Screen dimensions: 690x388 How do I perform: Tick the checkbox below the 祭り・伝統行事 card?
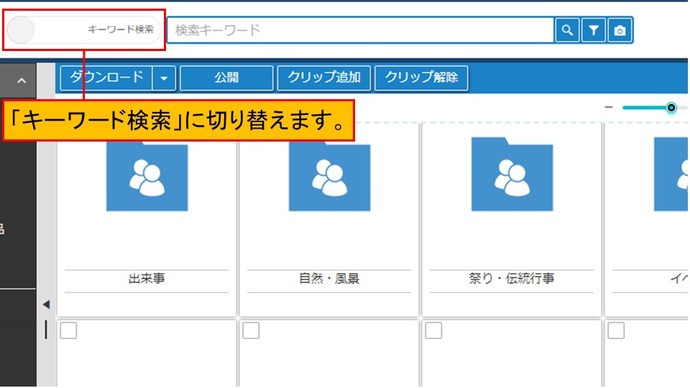(x=433, y=330)
